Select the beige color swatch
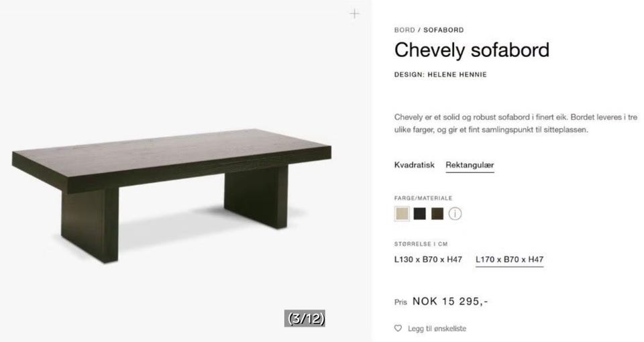This screenshot has width=644, height=342. [402, 214]
